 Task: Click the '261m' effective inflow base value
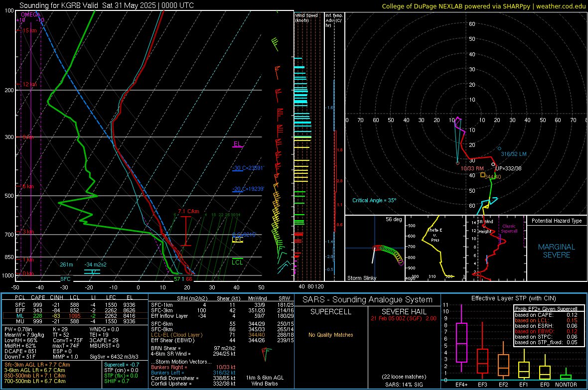click(x=66, y=264)
